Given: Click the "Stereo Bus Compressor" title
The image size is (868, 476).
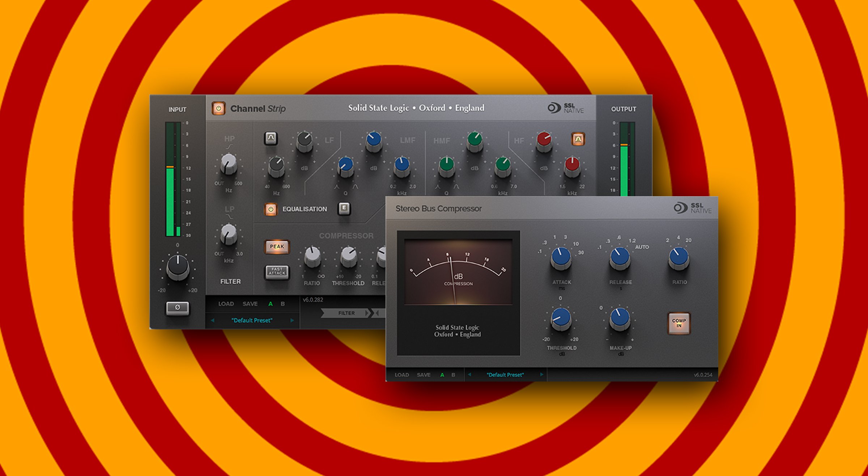Looking at the screenshot, I should 438,208.
